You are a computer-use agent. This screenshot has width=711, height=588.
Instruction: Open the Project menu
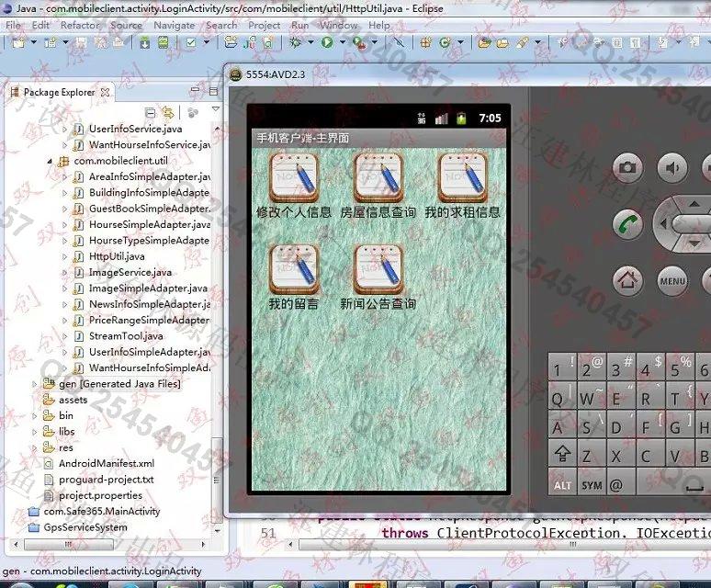[x=265, y=25]
